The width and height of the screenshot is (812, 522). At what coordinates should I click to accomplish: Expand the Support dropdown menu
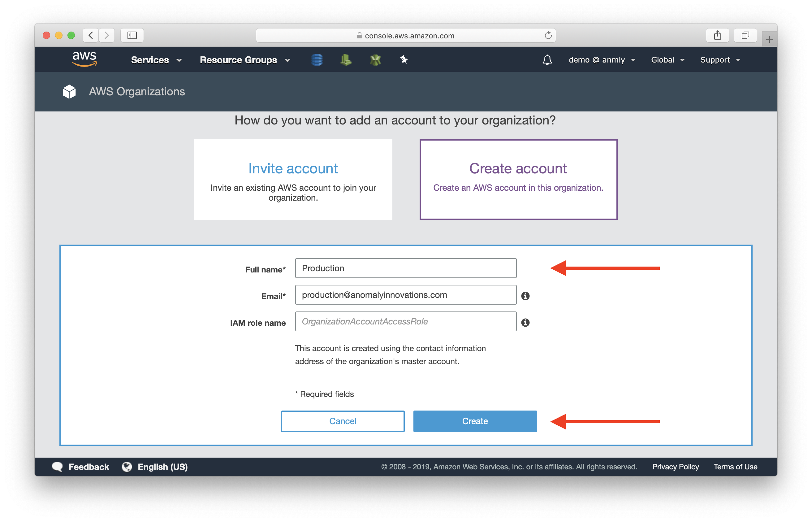pos(720,59)
